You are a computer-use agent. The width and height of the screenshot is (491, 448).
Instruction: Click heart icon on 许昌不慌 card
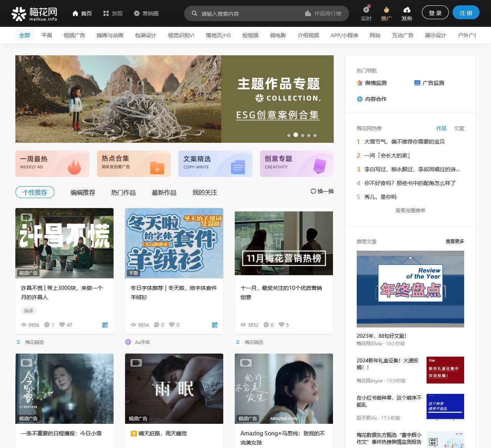62,325
